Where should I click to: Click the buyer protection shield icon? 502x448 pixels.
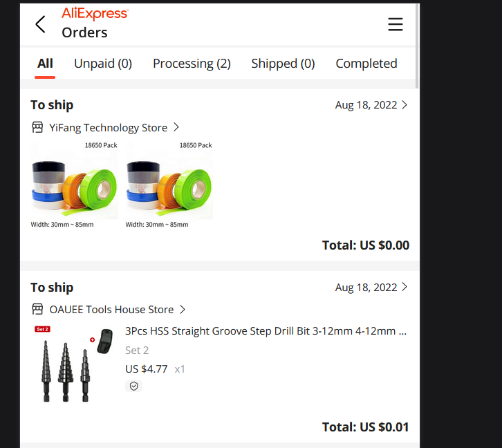pos(134,386)
